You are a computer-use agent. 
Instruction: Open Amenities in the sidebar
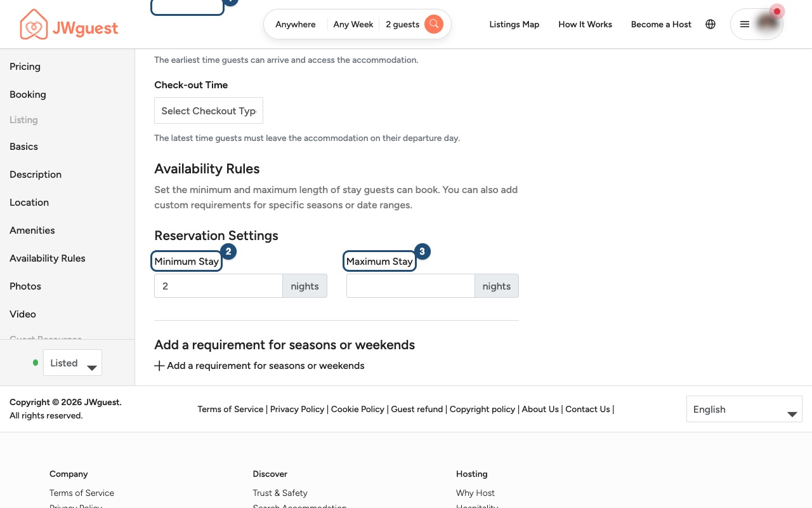point(32,231)
